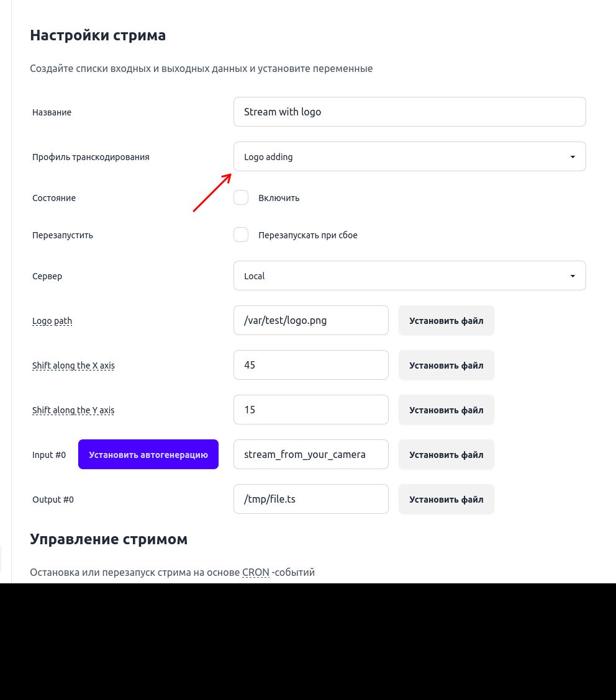Open the «Shift along the Y axis» tooltip label

pyautogui.click(x=73, y=410)
